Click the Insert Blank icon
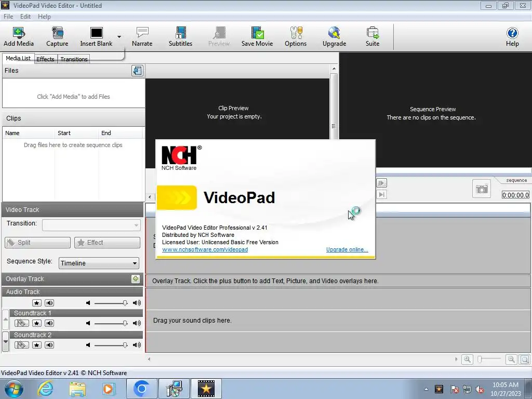Viewport: 532px width, 399px height. (96, 37)
